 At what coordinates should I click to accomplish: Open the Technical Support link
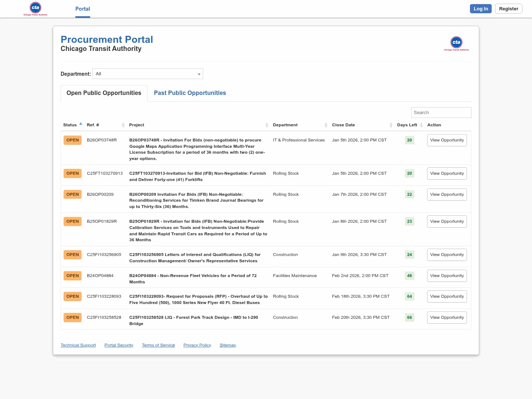pos(78,345)
